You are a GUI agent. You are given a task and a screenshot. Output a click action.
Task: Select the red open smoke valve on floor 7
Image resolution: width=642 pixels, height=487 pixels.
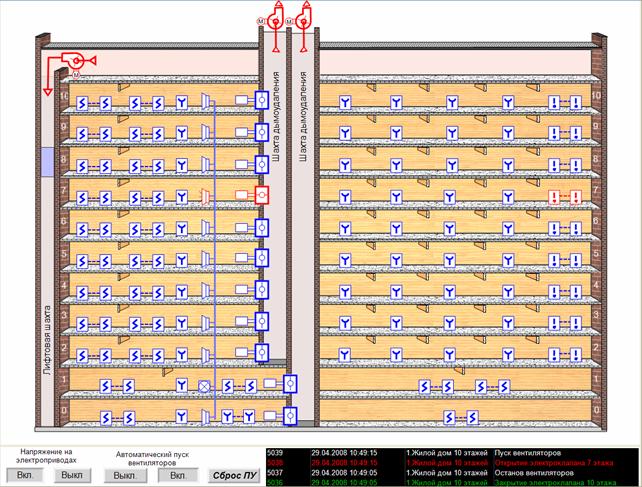coord(262,195)
